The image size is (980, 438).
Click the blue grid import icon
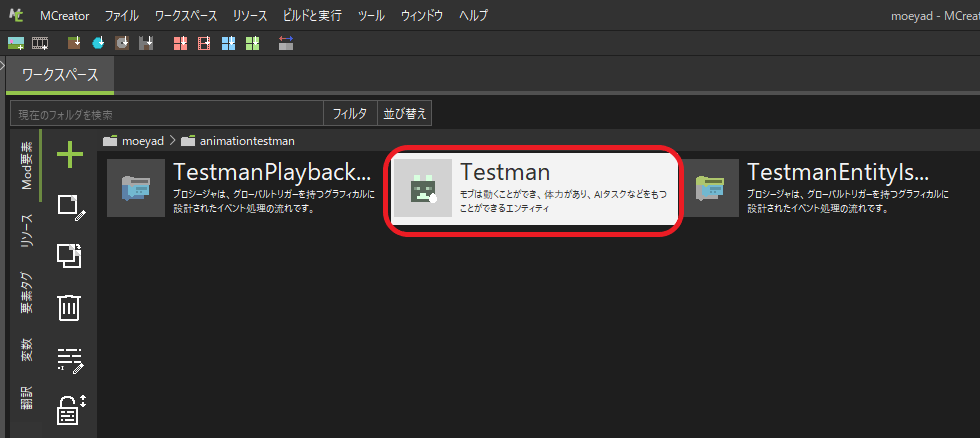[229, 43]
